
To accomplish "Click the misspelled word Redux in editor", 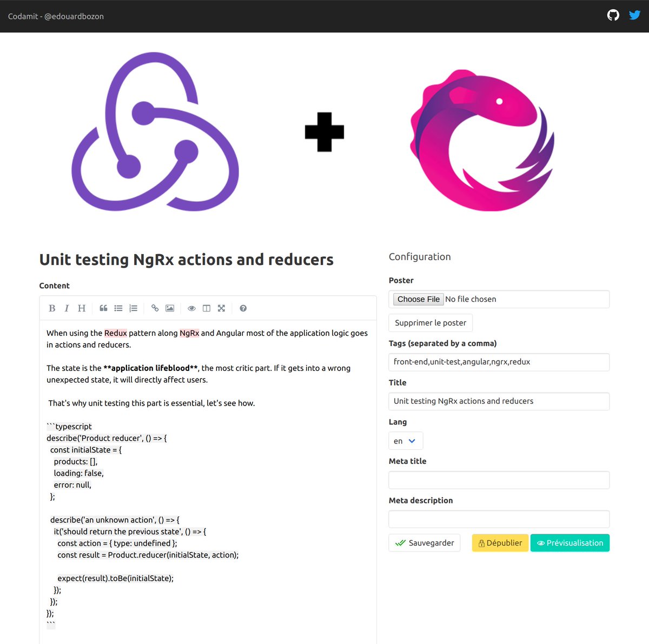I will pyautogui.click(x=116, y=333).
